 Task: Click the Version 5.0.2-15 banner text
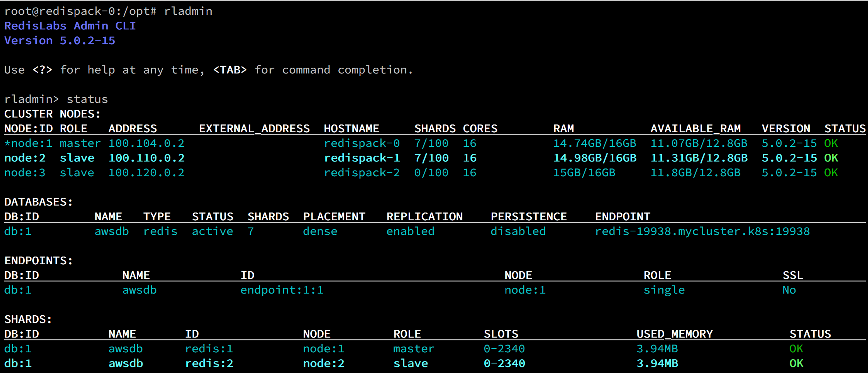(x=60, y=41)
